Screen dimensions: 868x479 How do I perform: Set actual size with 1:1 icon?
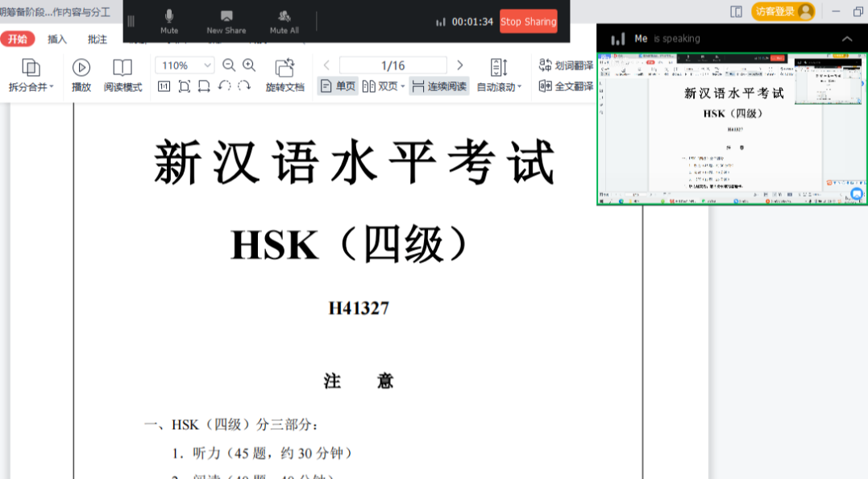coord(164,86)
